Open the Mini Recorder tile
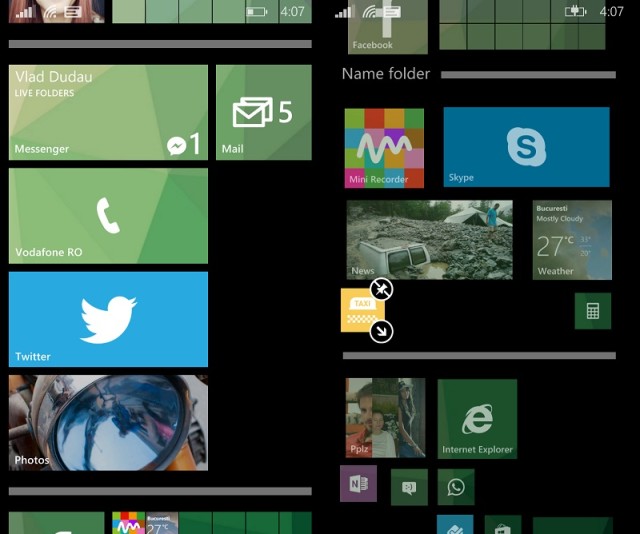The image size is (640, 534). [x=384, y=148]
